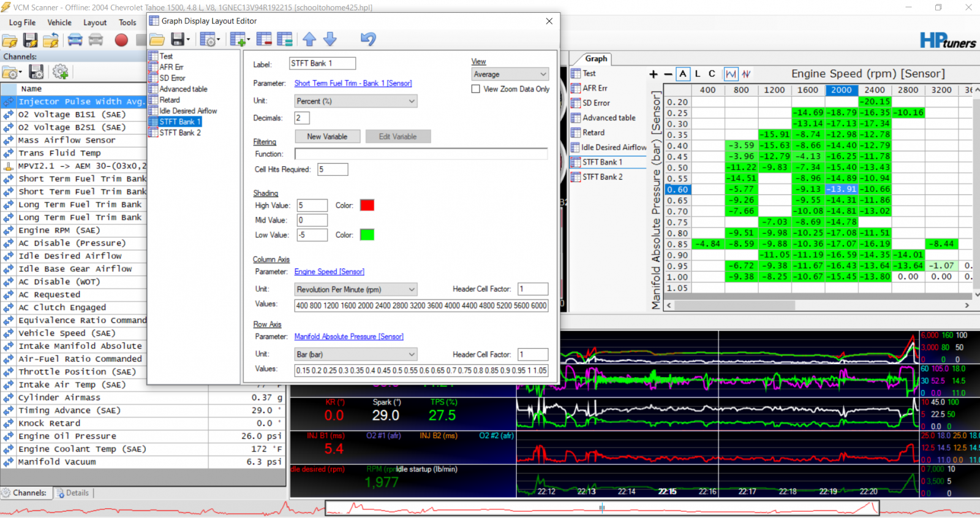980x518 pixels.
Task: Open save dropdown arrow in editor toolbar
Action: 188,40
